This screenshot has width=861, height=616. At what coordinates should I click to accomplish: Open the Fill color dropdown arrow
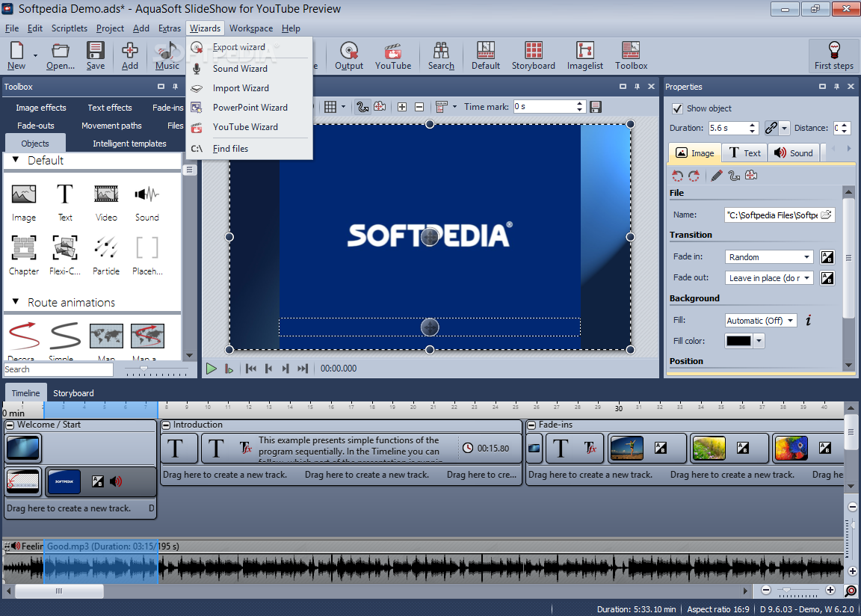(759, 341)
